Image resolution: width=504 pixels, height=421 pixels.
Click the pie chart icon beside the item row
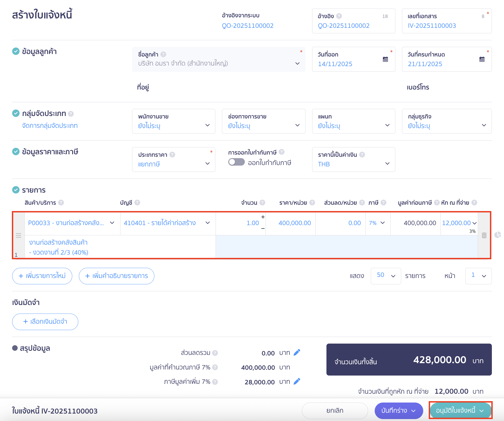point(498,235)
